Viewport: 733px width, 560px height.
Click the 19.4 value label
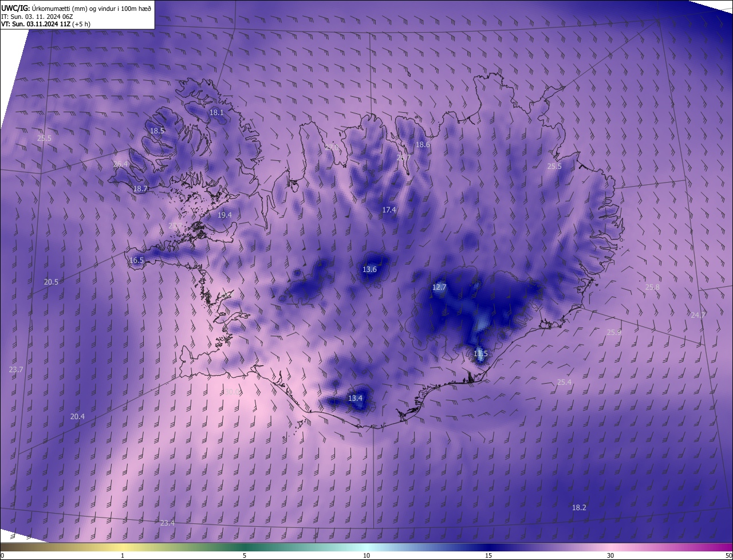point(224,215)
